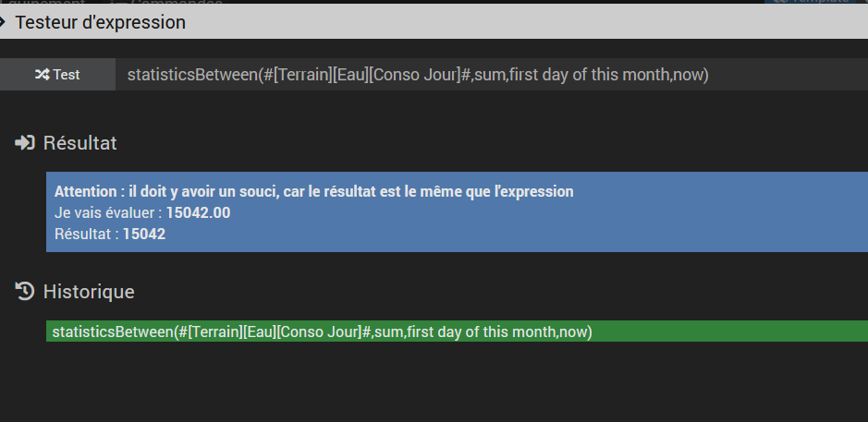Click the evaluated value 15042.00

coord(198,213)
